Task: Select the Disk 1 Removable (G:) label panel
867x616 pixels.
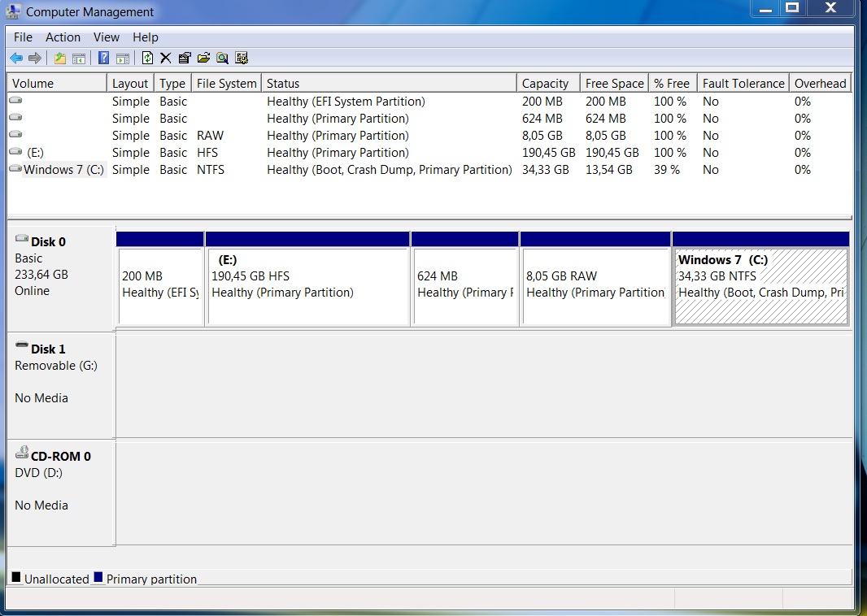Action: click(61, 385)
